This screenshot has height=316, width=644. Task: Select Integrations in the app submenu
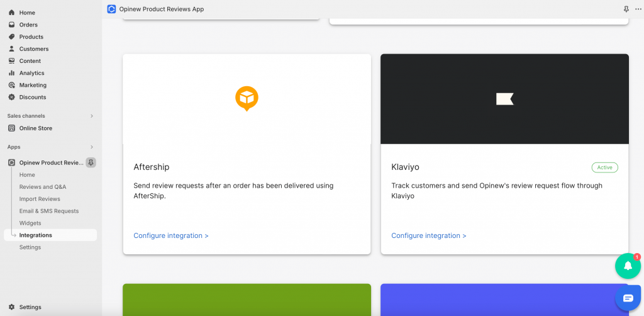(x=50, y=235)
